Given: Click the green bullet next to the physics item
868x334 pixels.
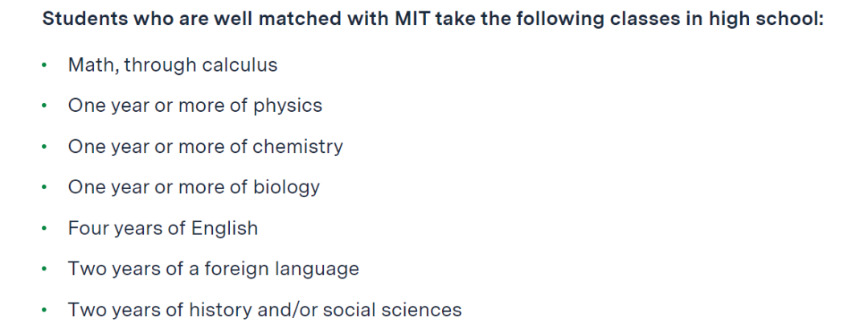Looking at the screenshot, I should point(44,105).
